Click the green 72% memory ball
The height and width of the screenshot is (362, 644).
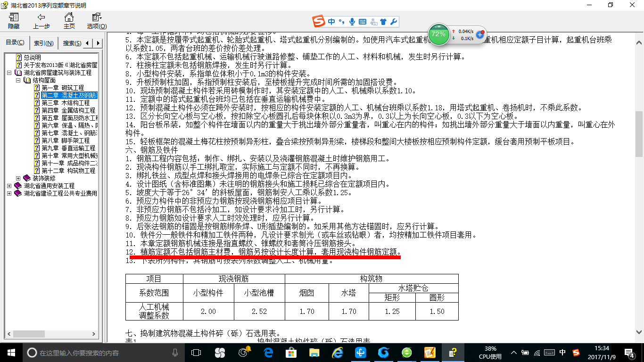click(x=438, y=34)
